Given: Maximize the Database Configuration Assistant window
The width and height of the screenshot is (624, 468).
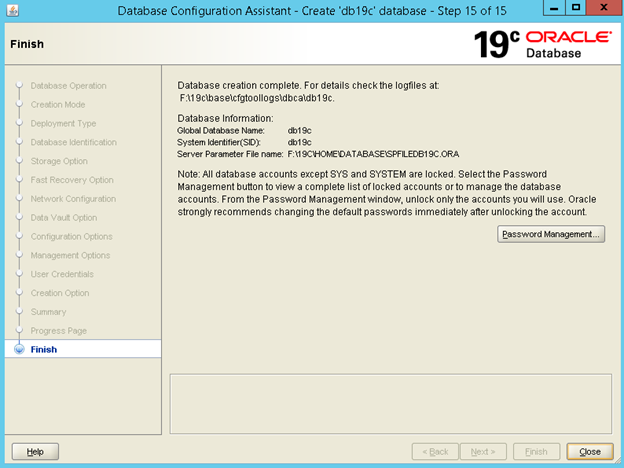Looking at the screenshot, I should [x=576, y=8].
